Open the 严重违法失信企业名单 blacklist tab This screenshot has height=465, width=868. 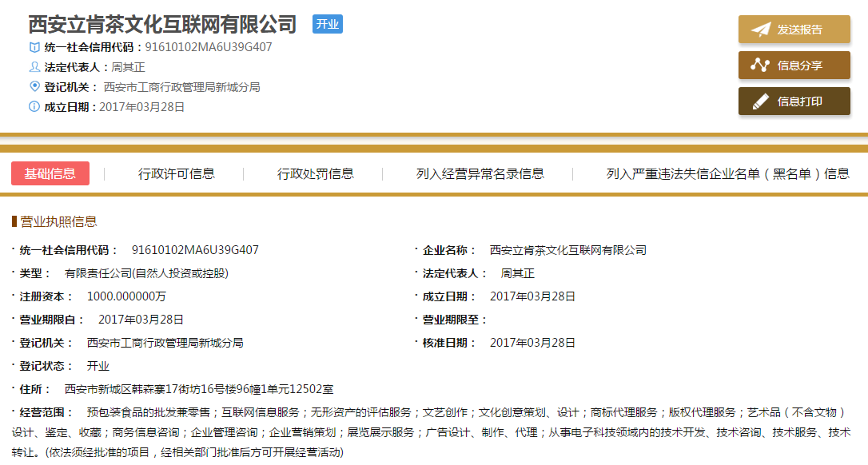point(727,173)
